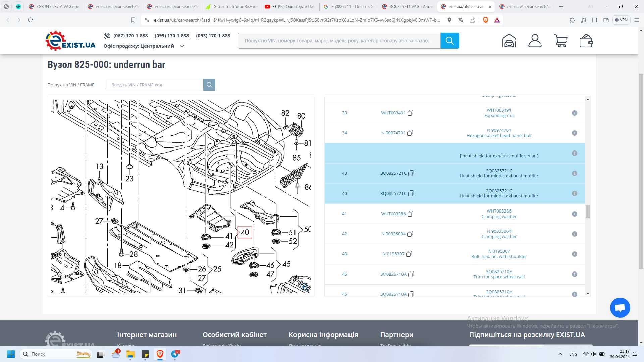This screenshot has width=644, height=362.
Task: Switch to the 3G8 945 087 A VAG tab
Action: point(54,7)
